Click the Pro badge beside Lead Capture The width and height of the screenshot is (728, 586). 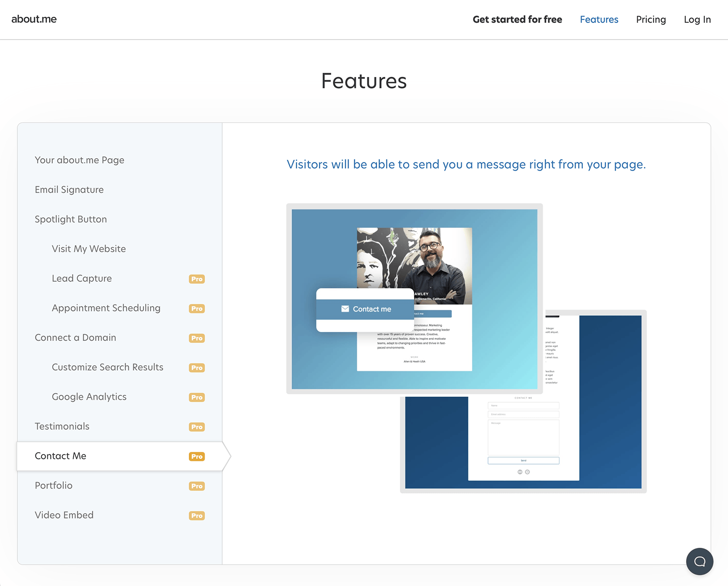(197, 279)
